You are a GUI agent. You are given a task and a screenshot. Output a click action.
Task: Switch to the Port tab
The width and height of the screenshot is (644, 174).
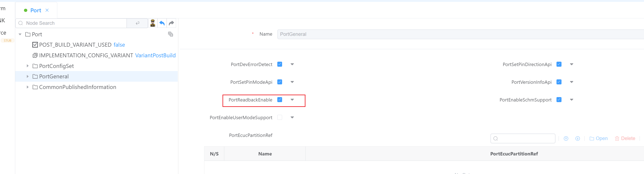(x=36, y=10)
